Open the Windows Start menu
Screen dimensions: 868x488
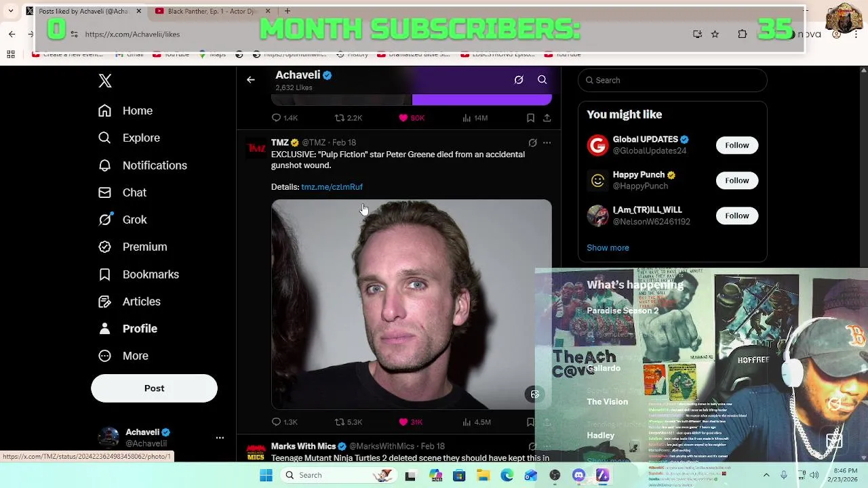point(266,475)
